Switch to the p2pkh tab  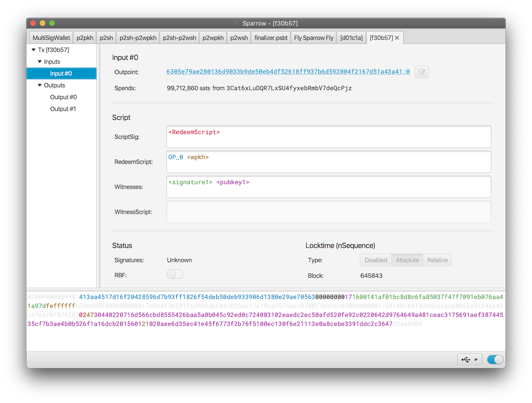(85, 37)
